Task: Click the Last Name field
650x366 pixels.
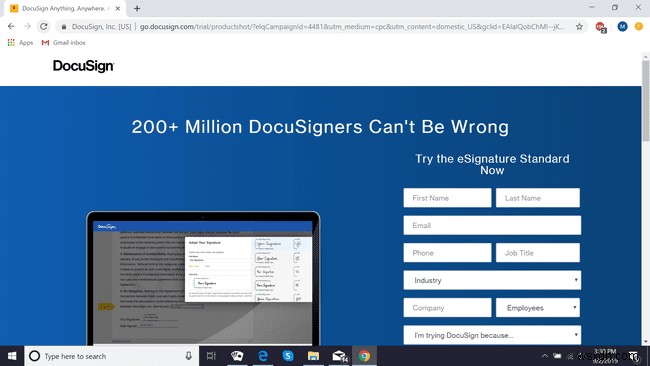Action: point(538,198)
